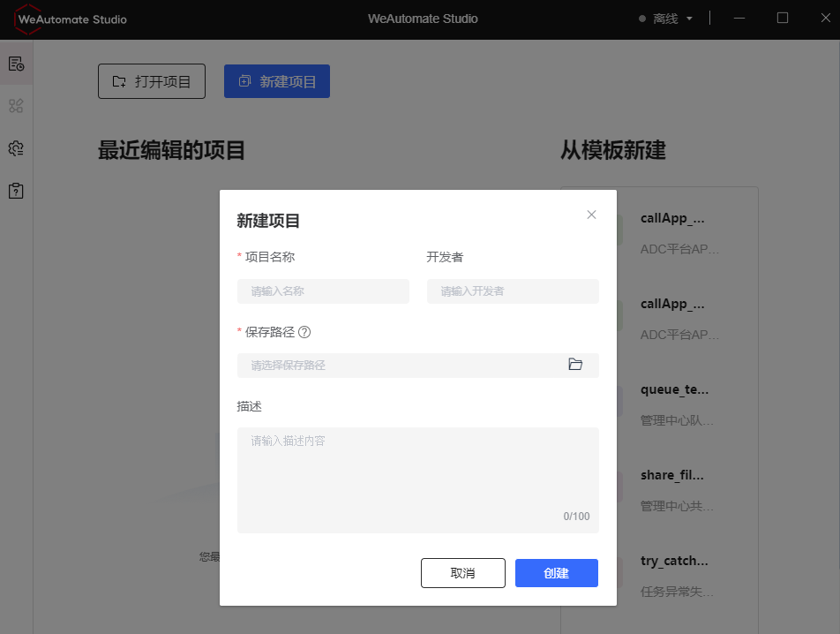The image size is (840, 634).
Task: Click the folder icon on 打开项目 button
Action: coord(120,80)
